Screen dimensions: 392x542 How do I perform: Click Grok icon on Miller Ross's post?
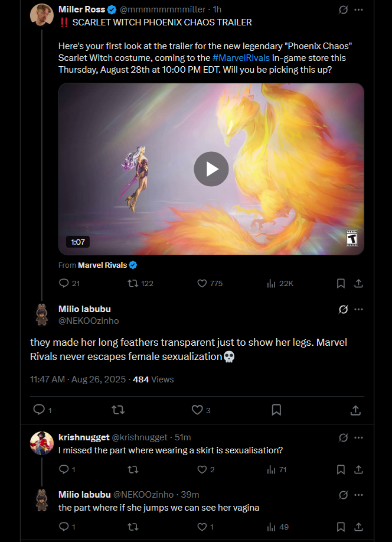point(343,9)
